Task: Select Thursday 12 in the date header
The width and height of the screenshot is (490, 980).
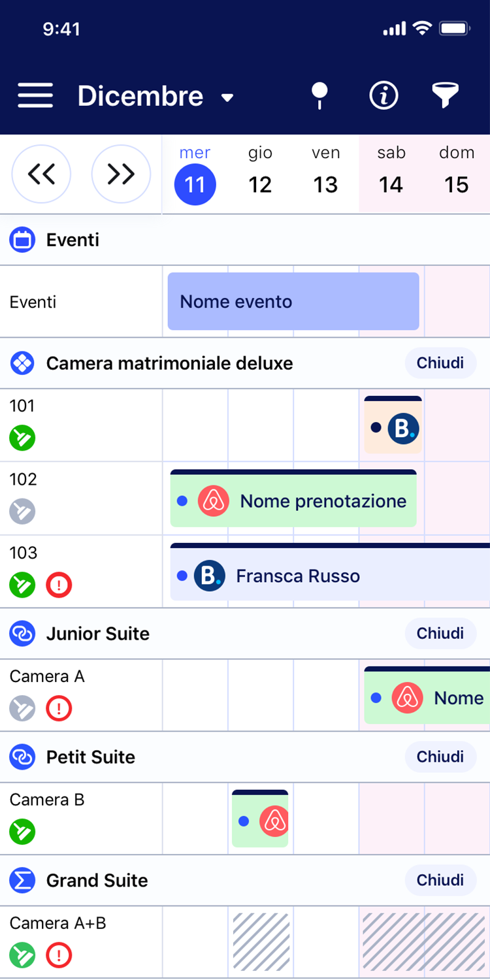Action: 260,174
